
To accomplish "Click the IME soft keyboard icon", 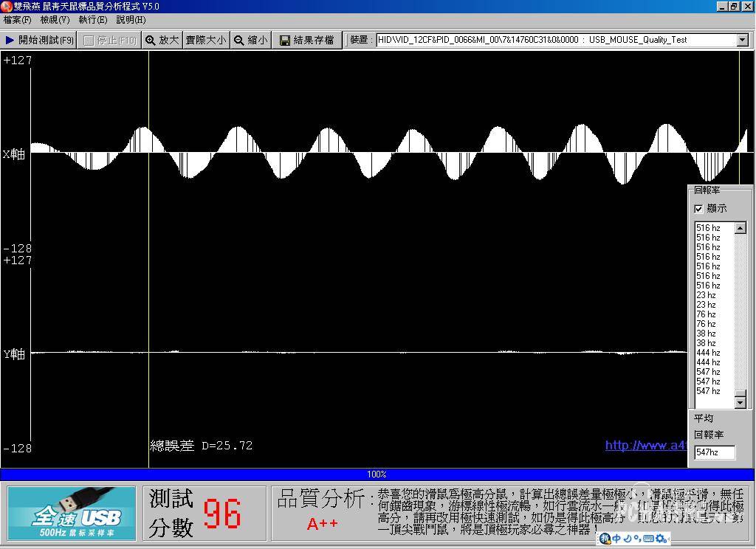I will (x=647, y=539).
